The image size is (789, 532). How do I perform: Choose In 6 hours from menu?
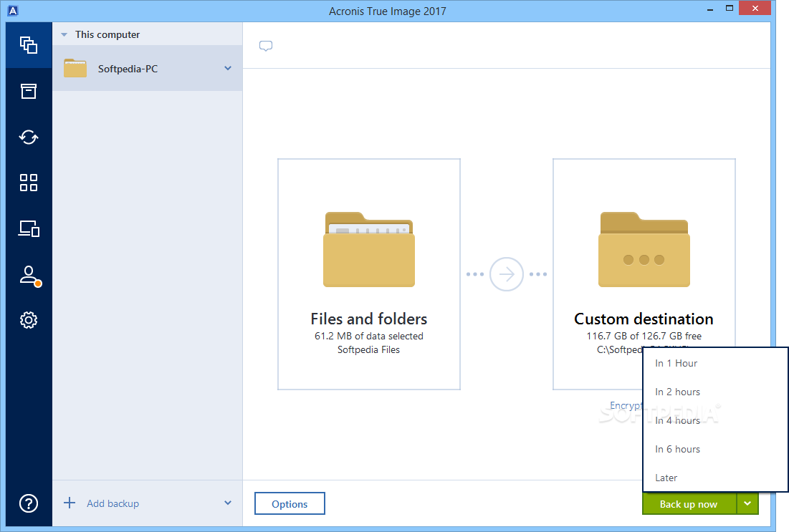[715, 449]
